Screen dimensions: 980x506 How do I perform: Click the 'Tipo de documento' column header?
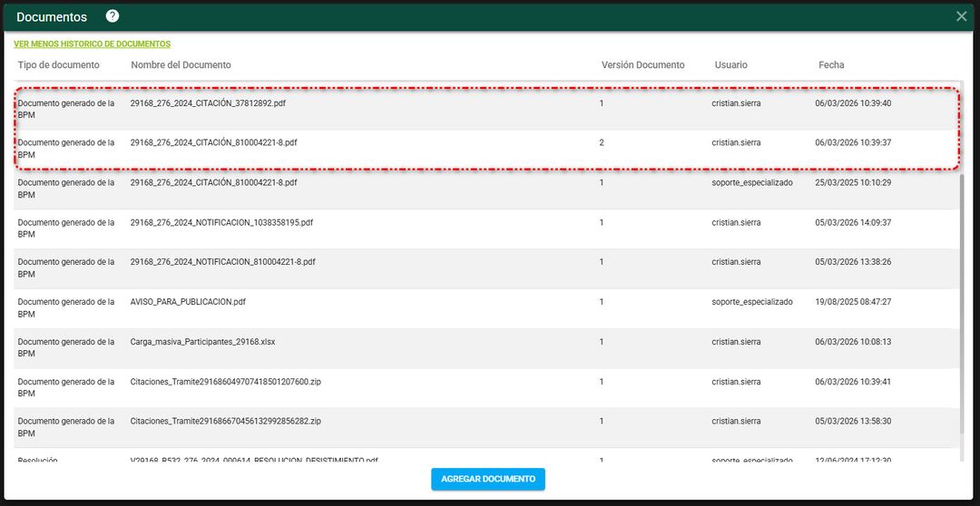pos(59,65)
